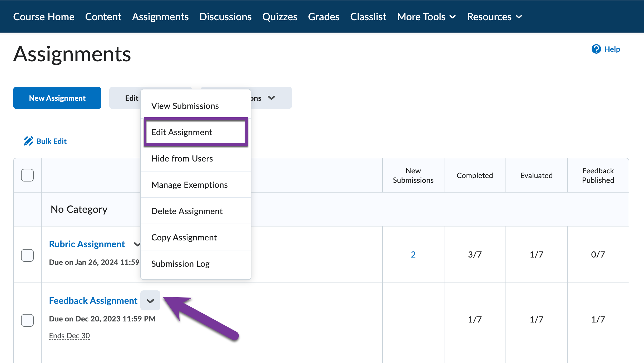Select Edit Assignment from the menu

click(182, 132)
